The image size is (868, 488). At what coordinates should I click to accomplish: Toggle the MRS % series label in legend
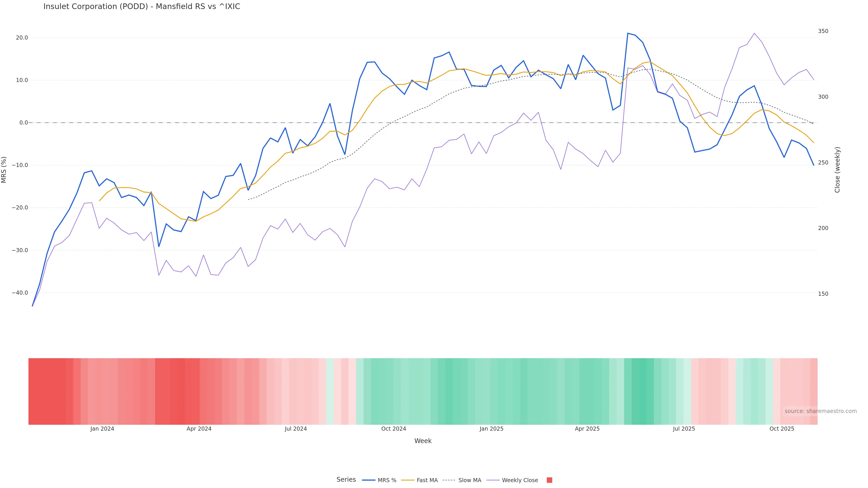click(387, 480)
